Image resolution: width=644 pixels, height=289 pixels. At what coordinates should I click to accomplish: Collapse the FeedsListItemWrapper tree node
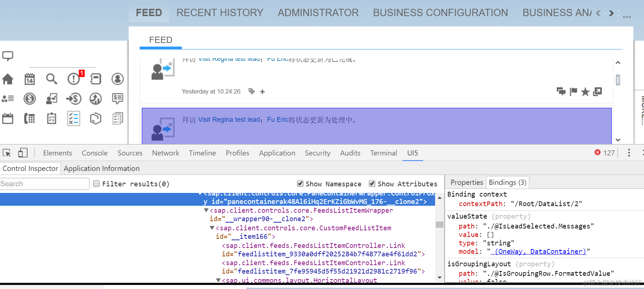point(206,211)
